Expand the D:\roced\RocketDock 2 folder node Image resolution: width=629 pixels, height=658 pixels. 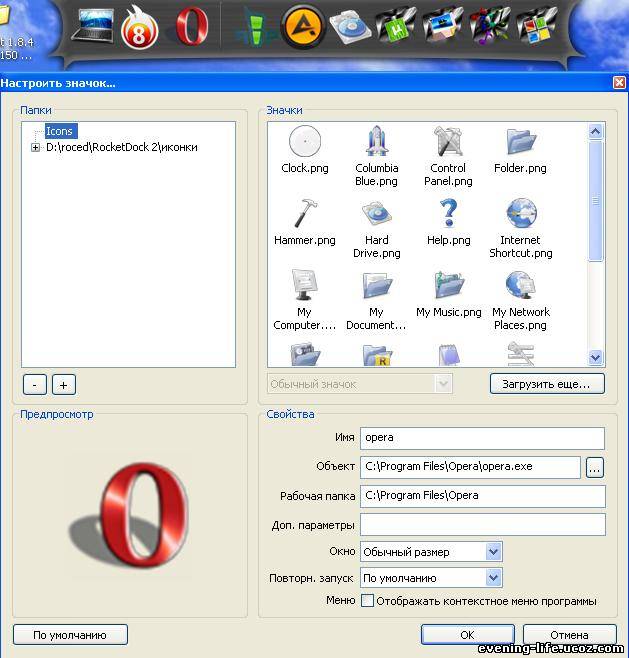[36, 147]
